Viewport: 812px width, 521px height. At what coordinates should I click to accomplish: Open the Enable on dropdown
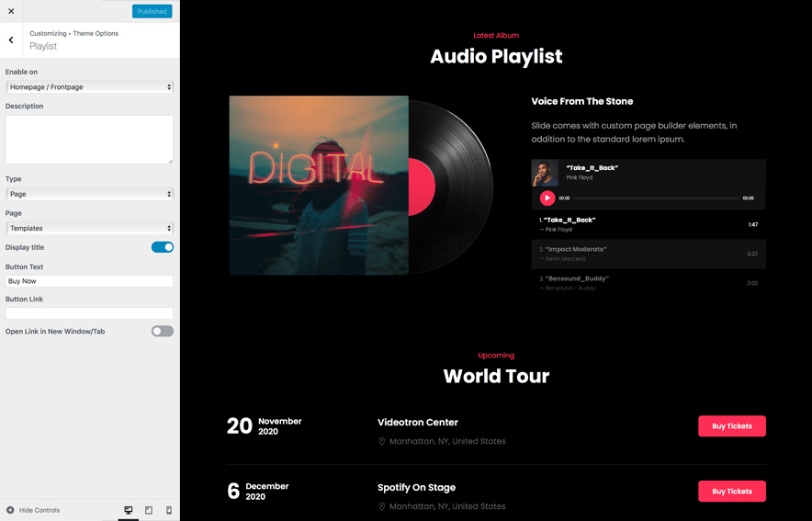point(90,87)
